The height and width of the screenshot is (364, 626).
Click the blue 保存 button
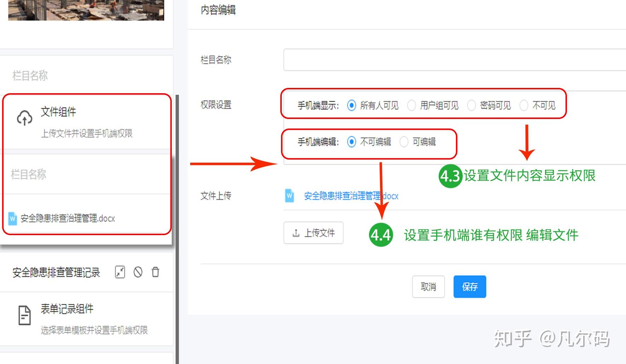pos(470,287)
